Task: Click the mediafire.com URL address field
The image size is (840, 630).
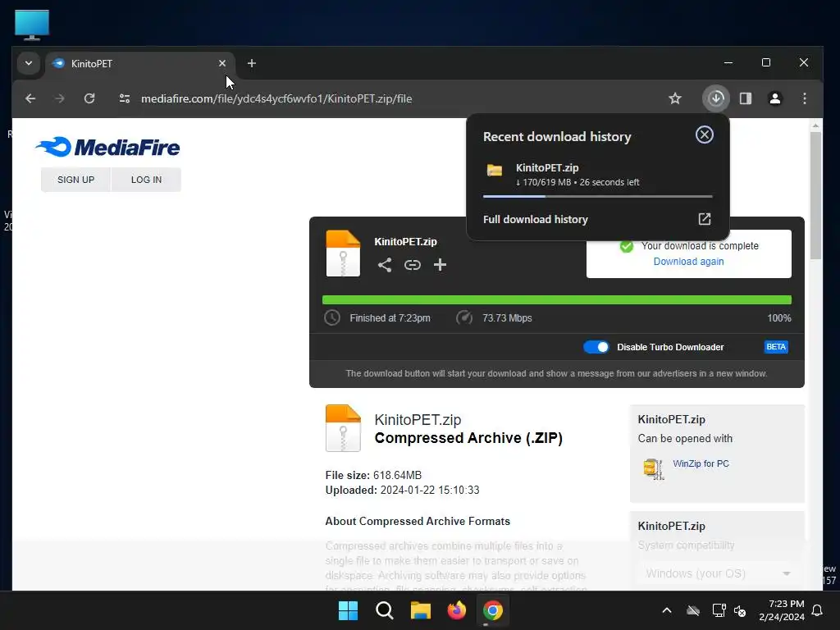Action: point(276,98)
